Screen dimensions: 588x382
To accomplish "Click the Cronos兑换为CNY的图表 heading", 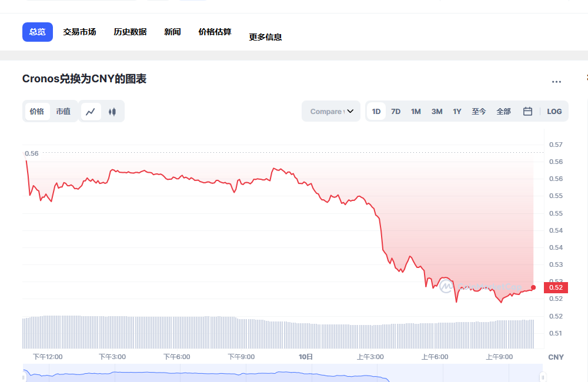I will 84,79.
